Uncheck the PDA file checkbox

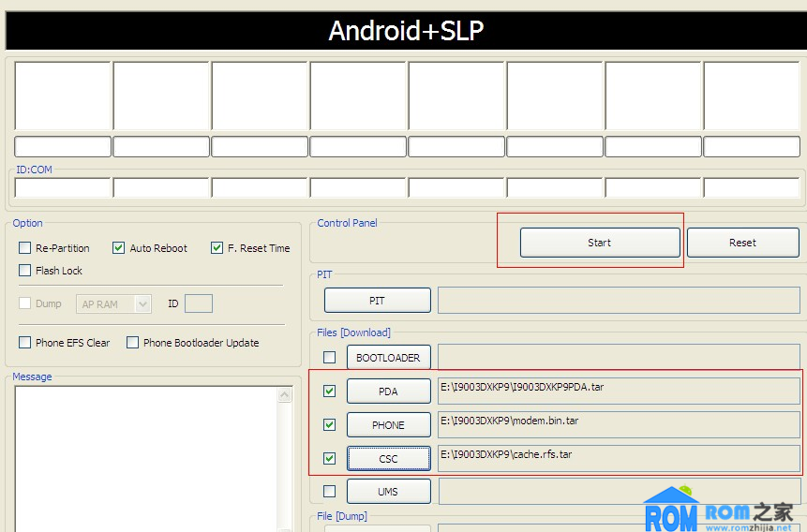[x=329, y=391]
